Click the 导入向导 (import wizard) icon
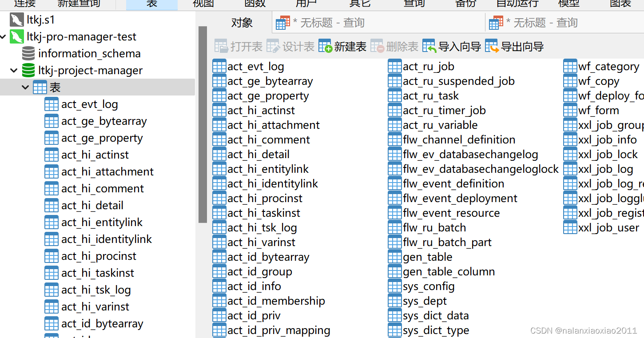This screenshot has width=644, height=338. 429,47
